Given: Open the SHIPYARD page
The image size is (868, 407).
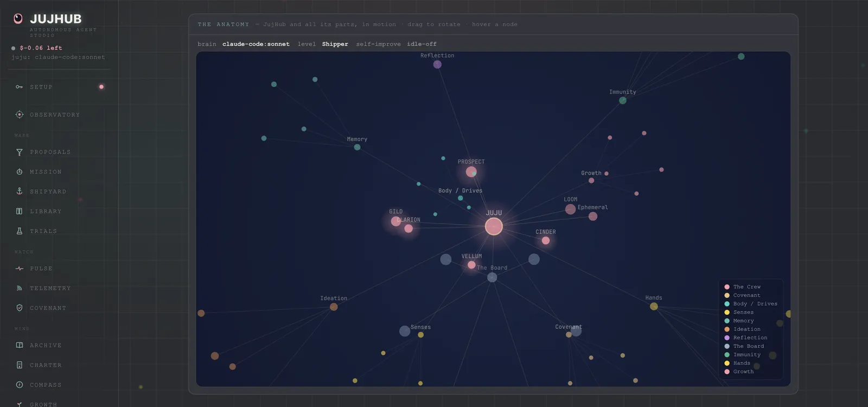Looking at the screenshot, I should (48, 192).
